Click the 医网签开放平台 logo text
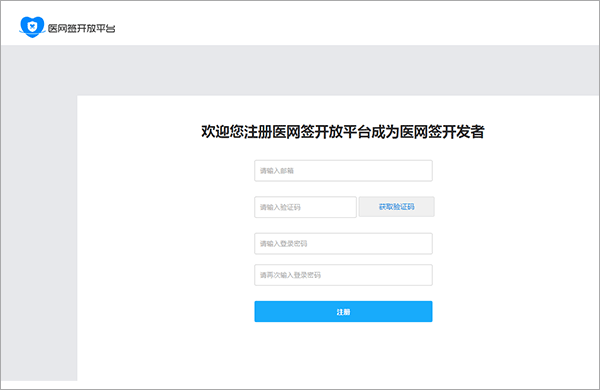 click(x=82, y=28)
